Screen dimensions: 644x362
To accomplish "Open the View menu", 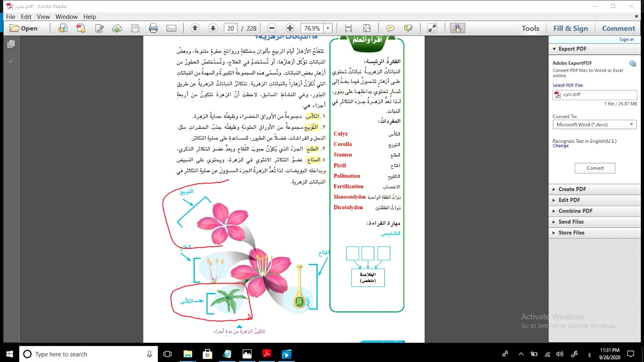I will click(x=43, y=17).
